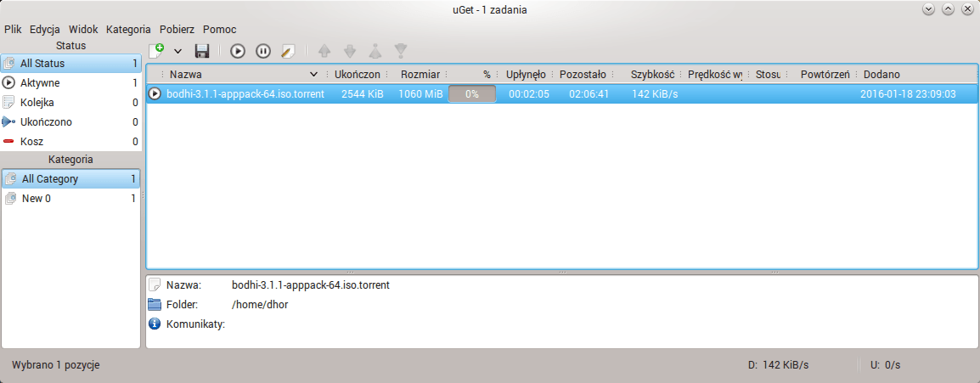
Task: Click the active download row play icon
Action: [x=155, y=93]
